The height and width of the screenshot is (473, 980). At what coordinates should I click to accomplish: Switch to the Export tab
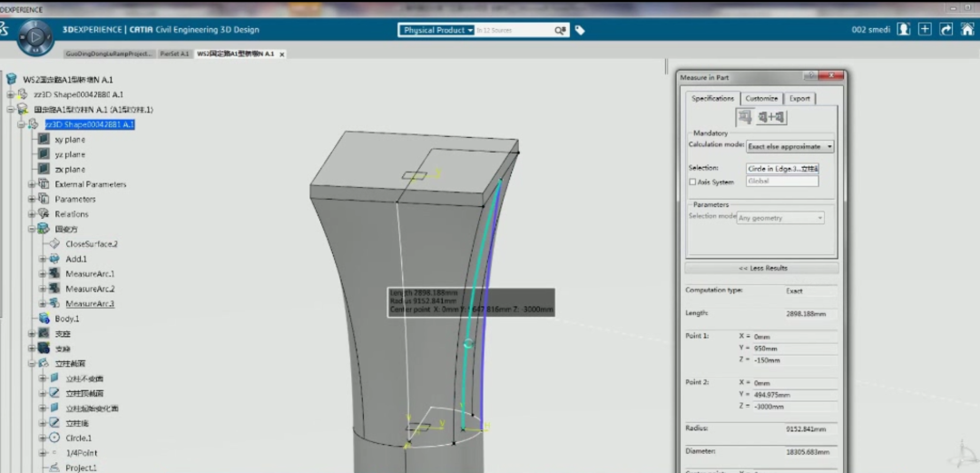click(x=799, y=98)
